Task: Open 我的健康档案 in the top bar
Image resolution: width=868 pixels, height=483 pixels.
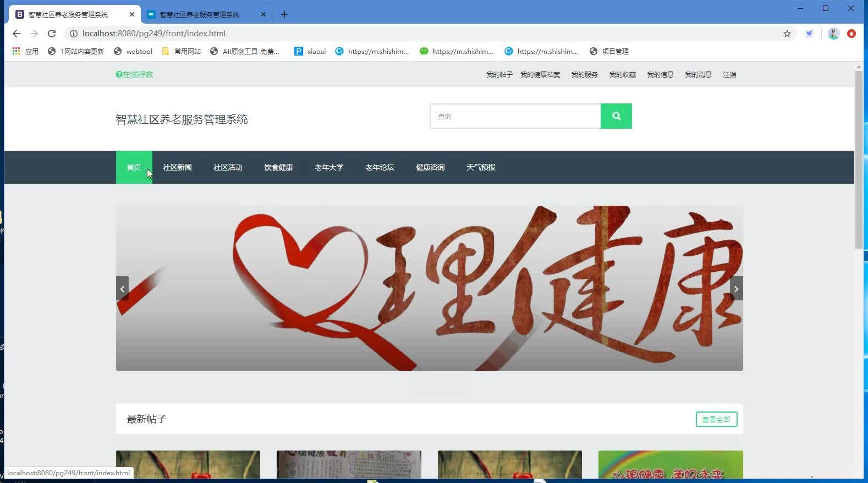Action: click(x=540, y=74)
